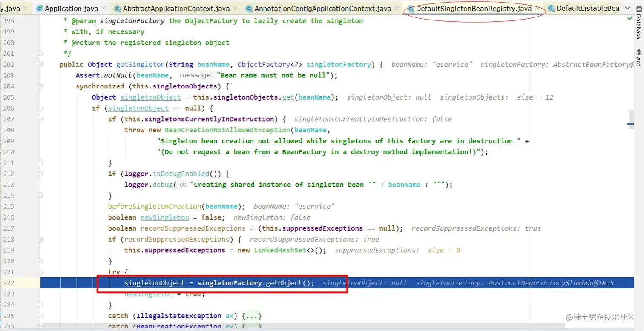
Task: Click fold end marker at line 211
Action: pyautogui.click(x=40, y=163)
